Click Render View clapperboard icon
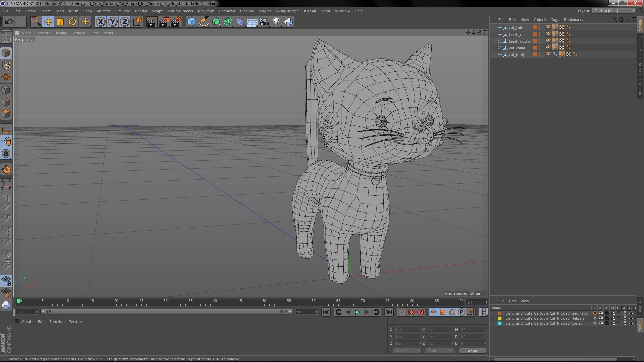The image size is (644, 362). click(x=152, y=22)
